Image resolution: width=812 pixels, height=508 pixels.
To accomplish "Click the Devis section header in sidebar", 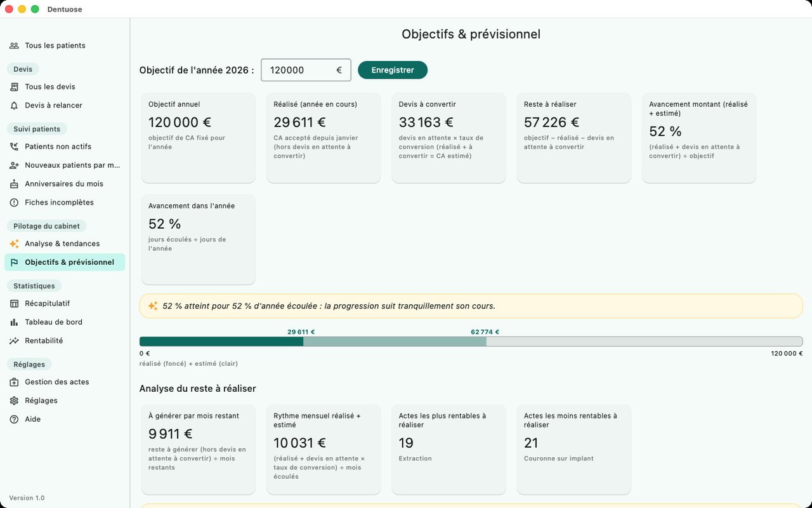I will point(23,69).
